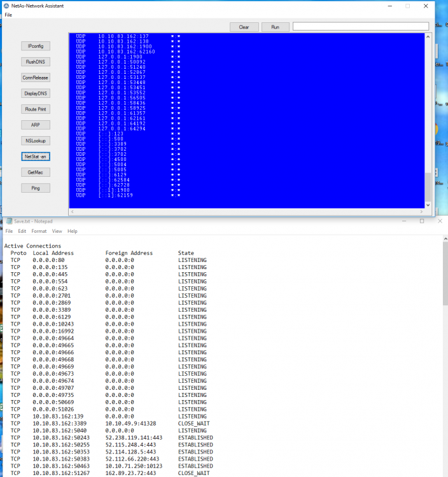Click the NetAs app icon in title bar
The height and width of the screenshot is (477, 448).
point(6,6)
